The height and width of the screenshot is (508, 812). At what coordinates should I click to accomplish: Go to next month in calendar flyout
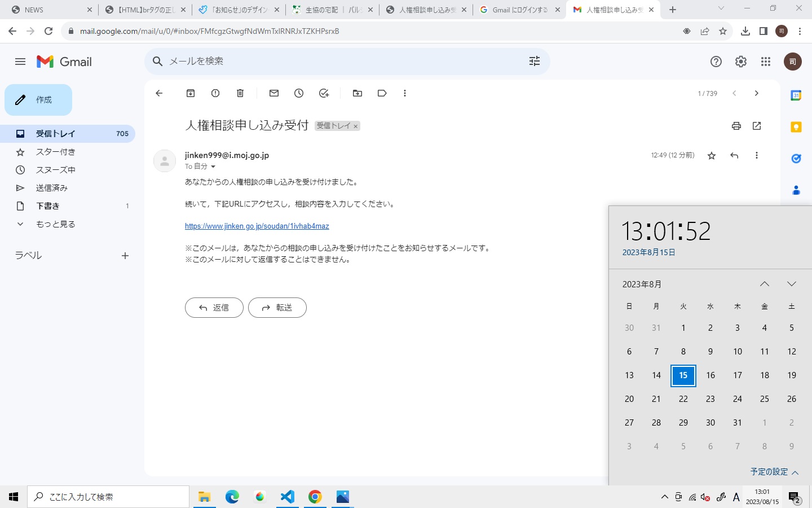[x=792, y=284]
